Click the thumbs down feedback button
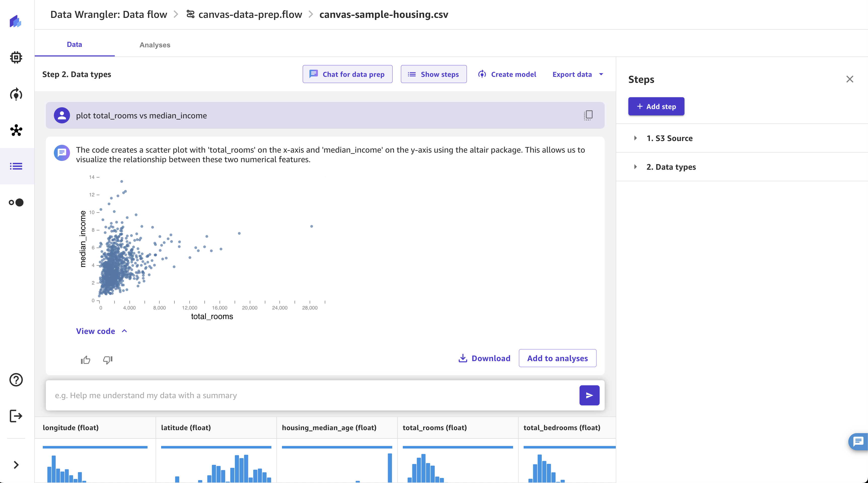 coord(107,360)
